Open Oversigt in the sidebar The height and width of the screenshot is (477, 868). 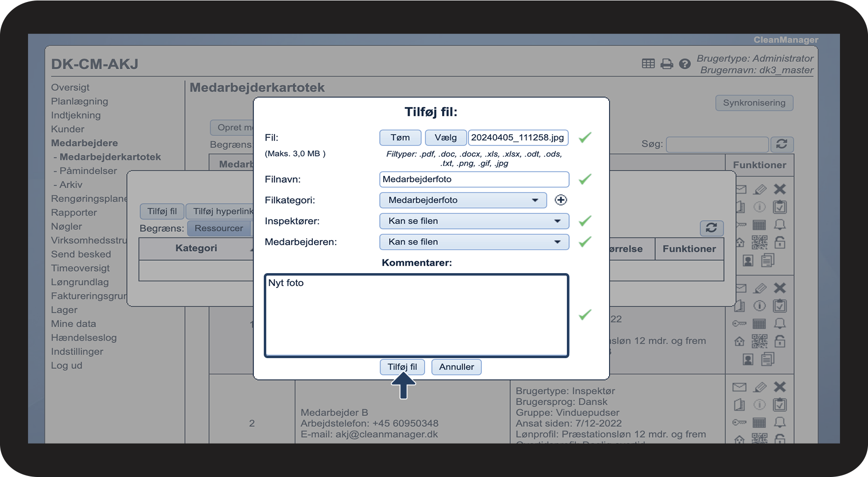(70, 87)
